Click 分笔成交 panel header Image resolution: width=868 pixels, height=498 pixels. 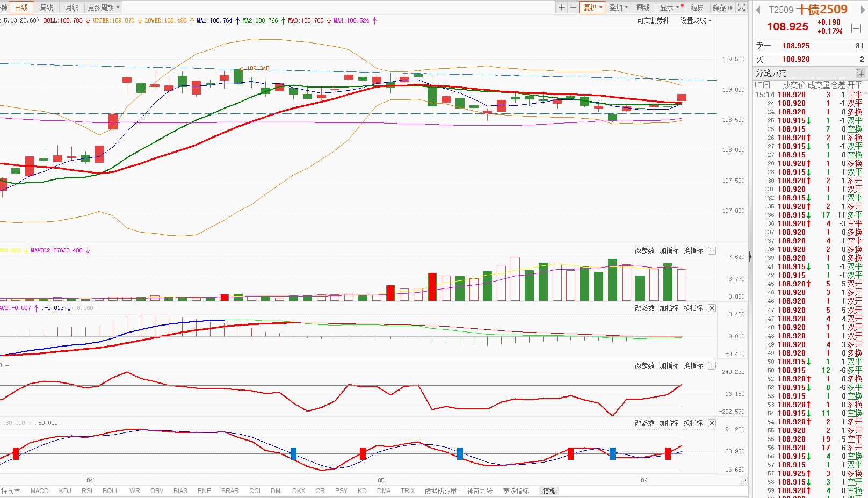point(771,73)
